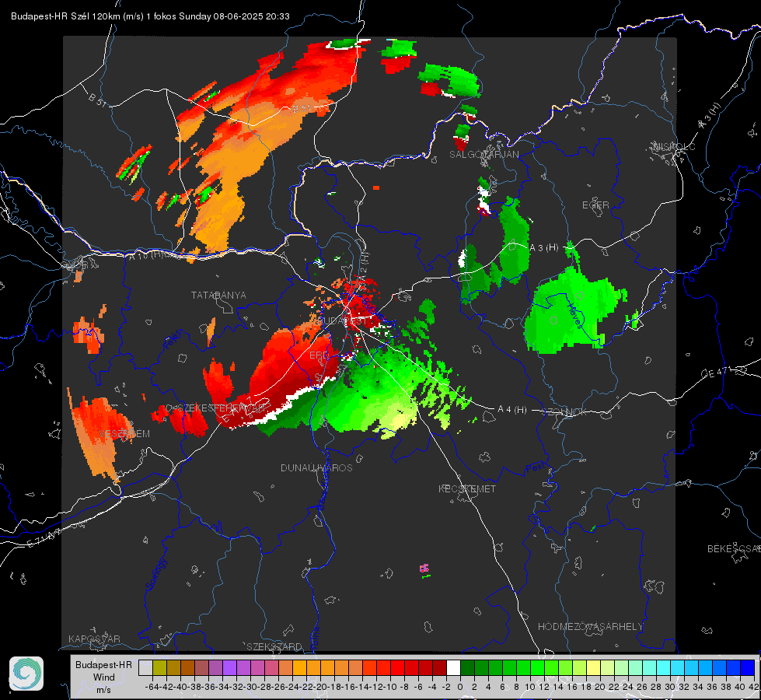Click the SZEKSZÁRD city label
The width and height of the screenshot is (761, 700).
click(274, 646)
